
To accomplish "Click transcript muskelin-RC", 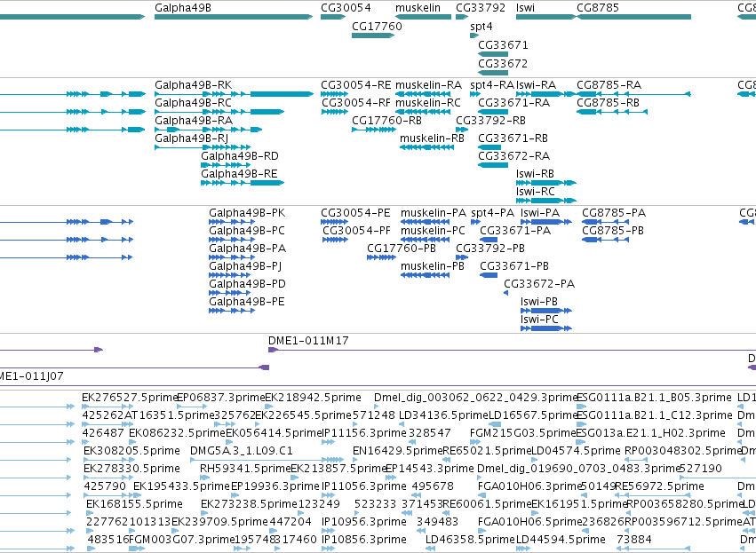I will [428, 103].
